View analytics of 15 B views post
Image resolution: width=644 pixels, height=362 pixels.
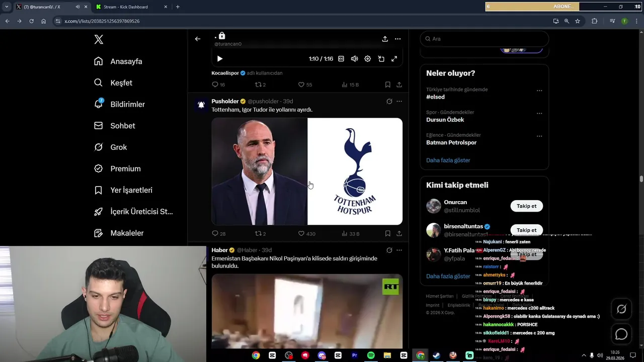(350, 85)
